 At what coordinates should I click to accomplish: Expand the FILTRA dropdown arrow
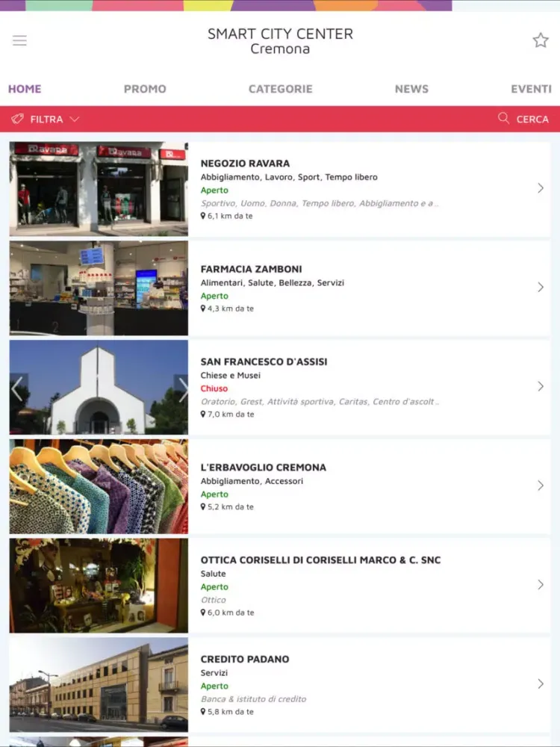click(x=74, y=119)
